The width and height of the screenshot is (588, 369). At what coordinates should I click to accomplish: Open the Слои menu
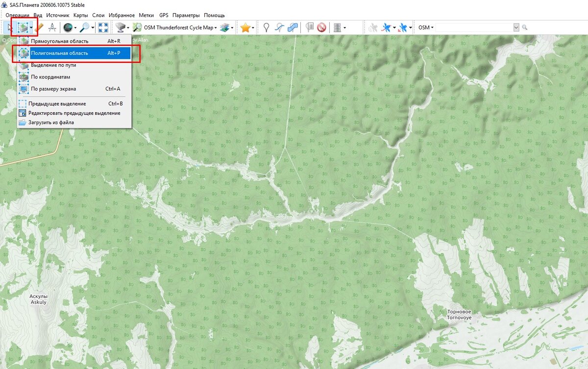pos(98,15)
